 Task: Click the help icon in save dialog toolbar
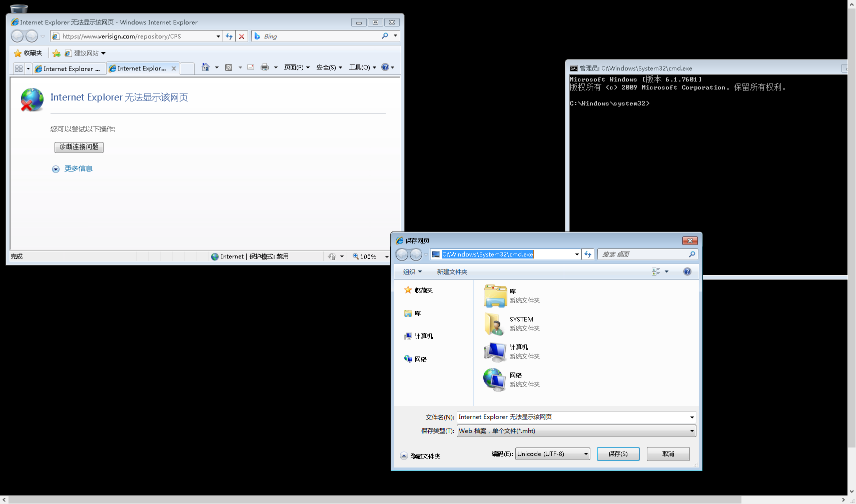687,271
